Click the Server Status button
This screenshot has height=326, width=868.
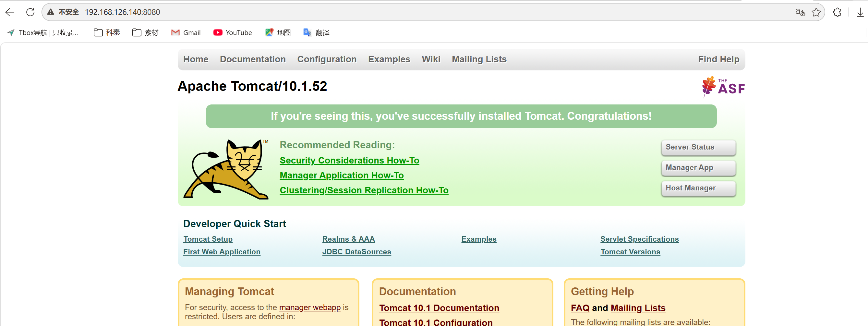(x=698, y=147)
